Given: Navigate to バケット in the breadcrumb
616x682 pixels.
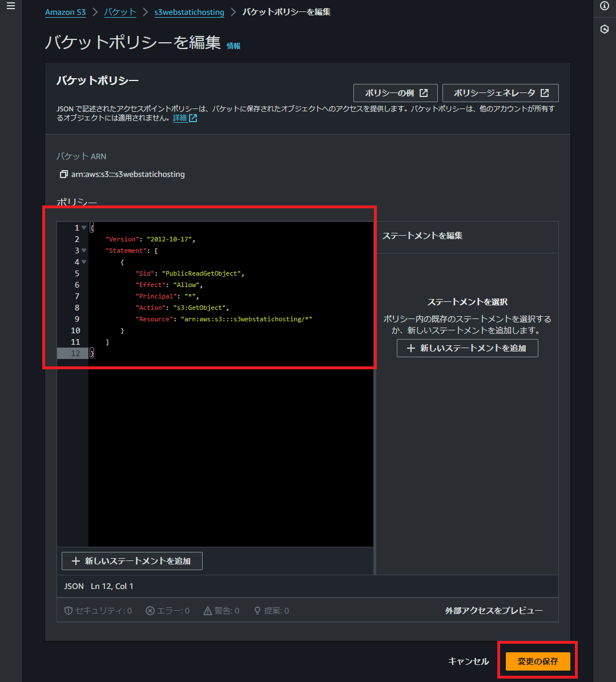Looking at the screenshot, I should (x=120, y=12).
